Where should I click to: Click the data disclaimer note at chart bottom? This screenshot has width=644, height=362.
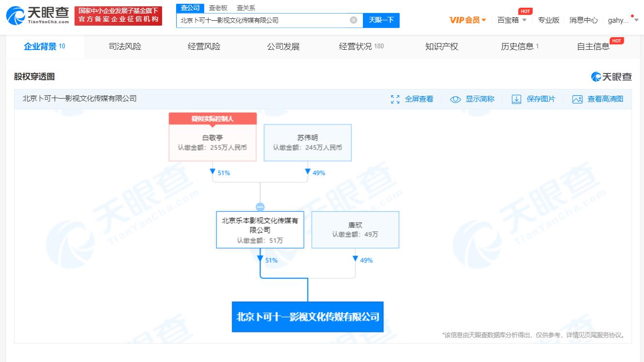pyautogui.click(x=534, y=335)
